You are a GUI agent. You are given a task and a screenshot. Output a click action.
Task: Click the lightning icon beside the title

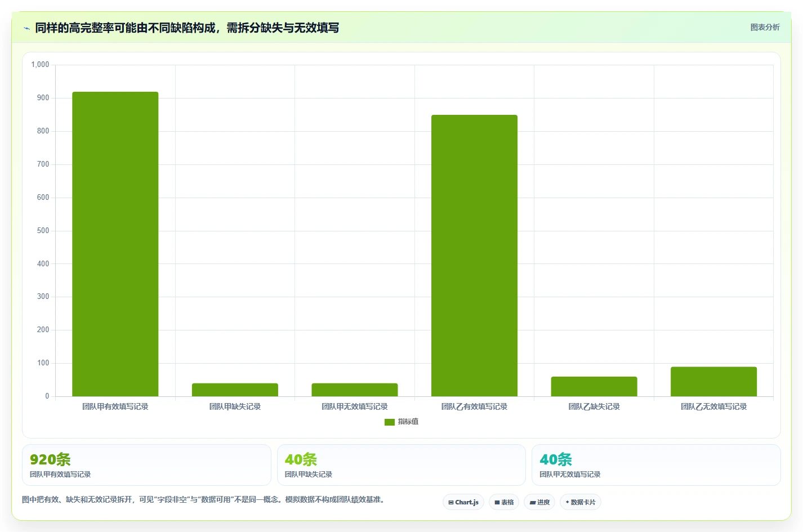(x=26, y=28)
